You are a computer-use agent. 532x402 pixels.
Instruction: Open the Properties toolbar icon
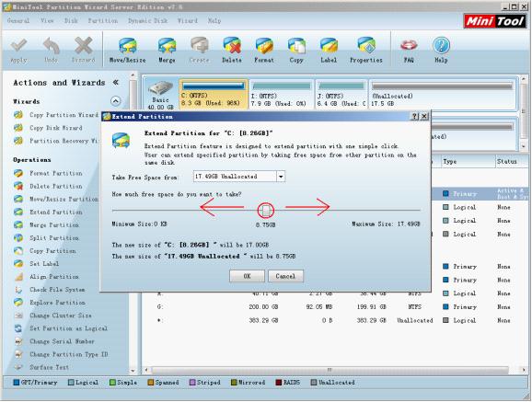click(366, 51)
